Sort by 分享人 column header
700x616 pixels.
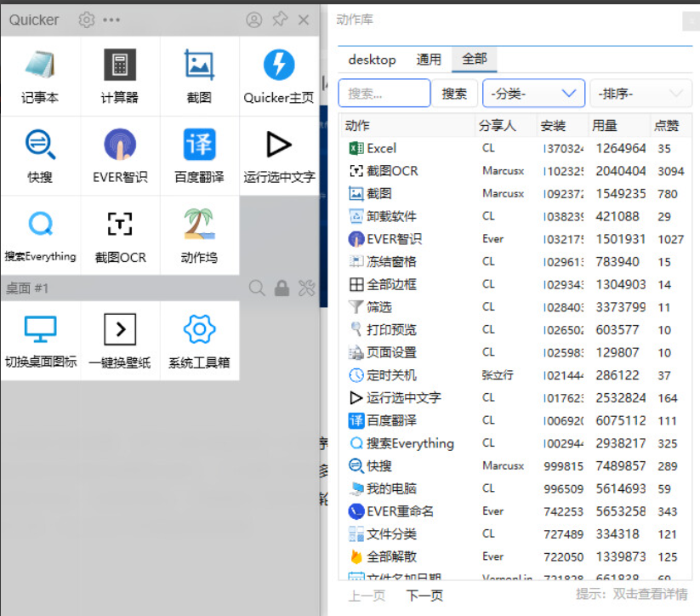505,126
